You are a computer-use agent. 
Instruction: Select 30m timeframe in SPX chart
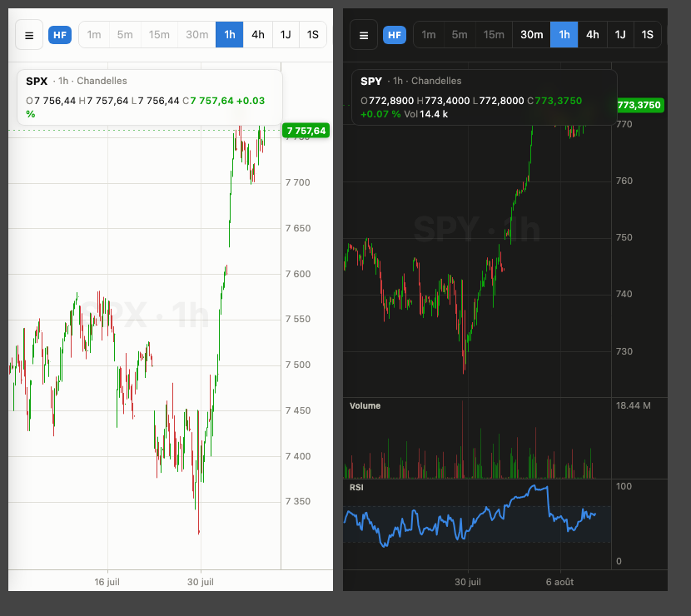[197, 35]
